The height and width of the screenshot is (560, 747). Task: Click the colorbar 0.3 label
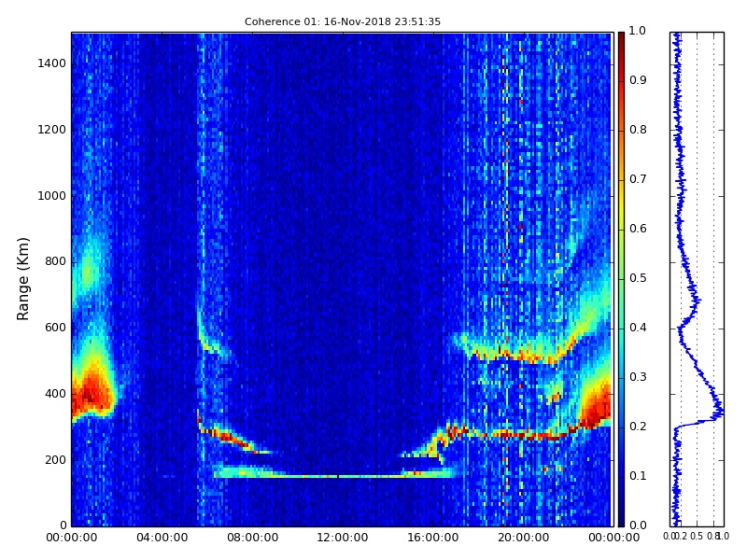coord(638,377)
